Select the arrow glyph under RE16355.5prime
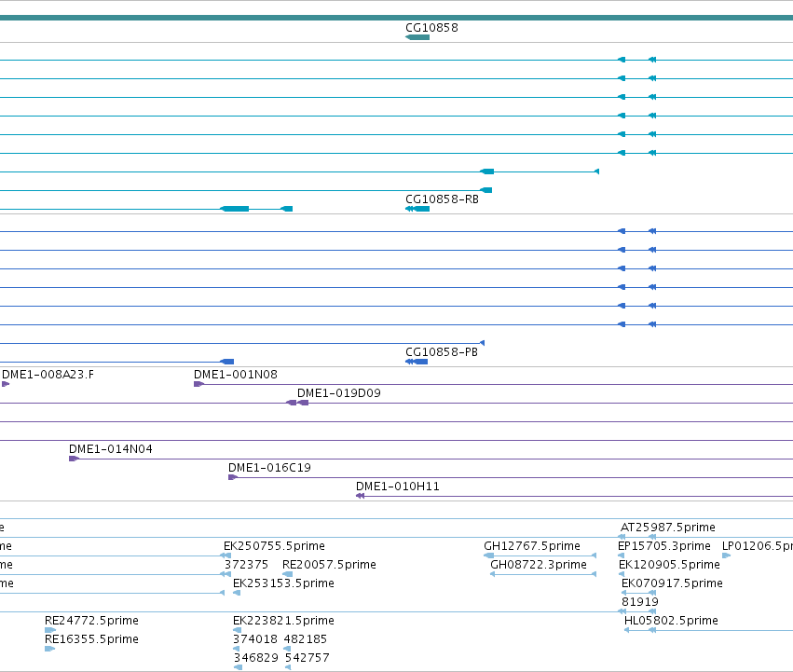 (49, 650)
